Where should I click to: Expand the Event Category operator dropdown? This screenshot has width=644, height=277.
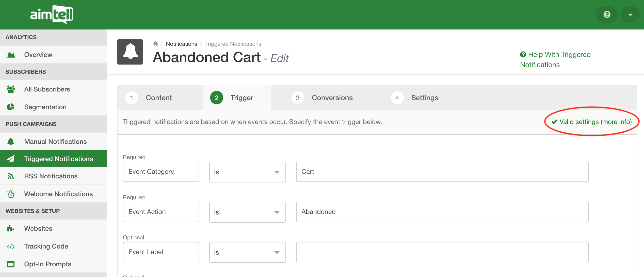[247, 172]
